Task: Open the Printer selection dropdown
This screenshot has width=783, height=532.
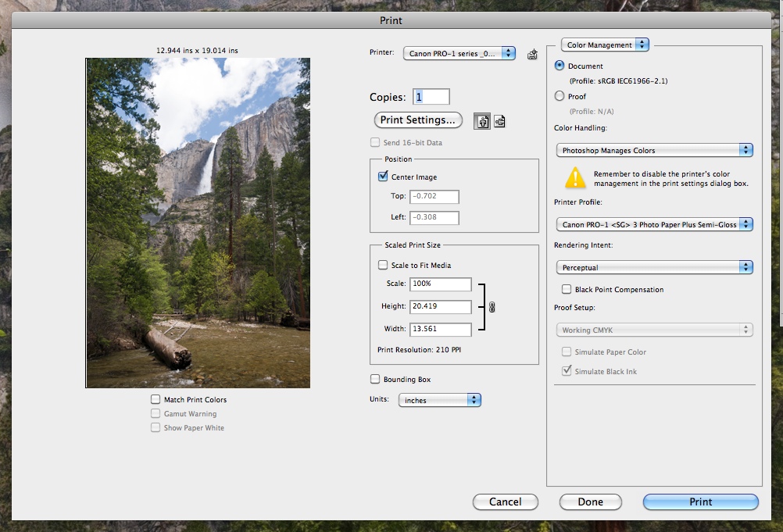Action: (x=459, y=53)
